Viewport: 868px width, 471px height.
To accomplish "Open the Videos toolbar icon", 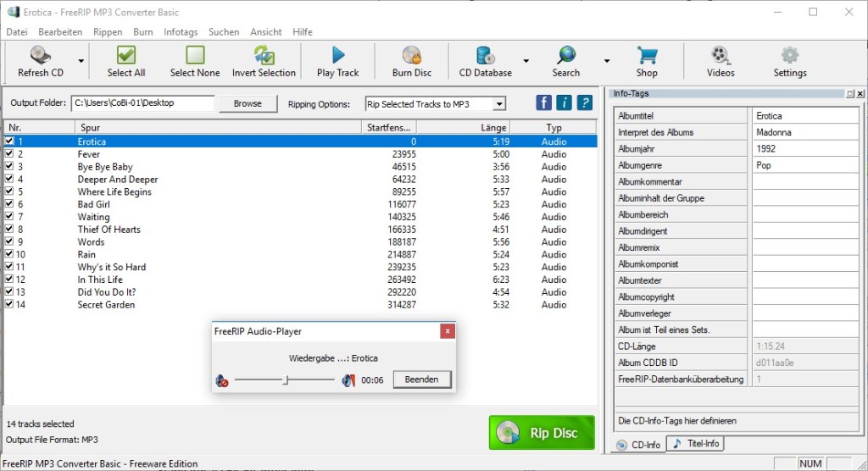I will click(721, 56).
